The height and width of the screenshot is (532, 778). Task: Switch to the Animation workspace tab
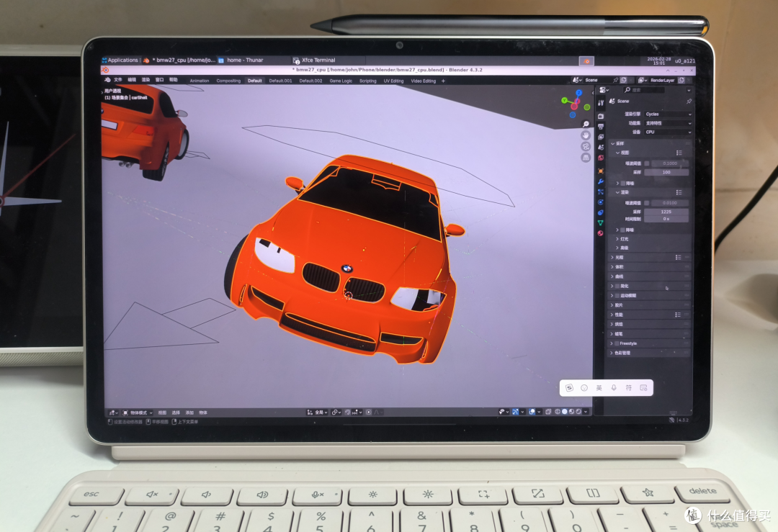[x=200, y=81]
